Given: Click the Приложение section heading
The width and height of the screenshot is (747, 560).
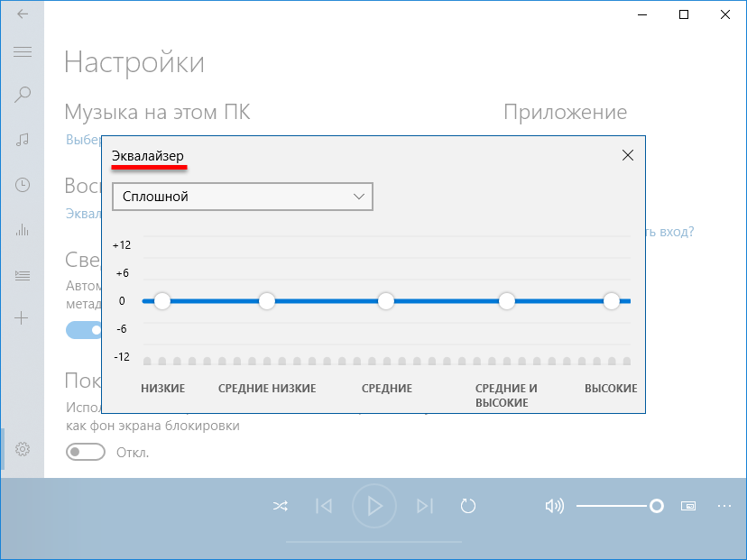Looking at the screenshot, I should [x=566, y=113].
